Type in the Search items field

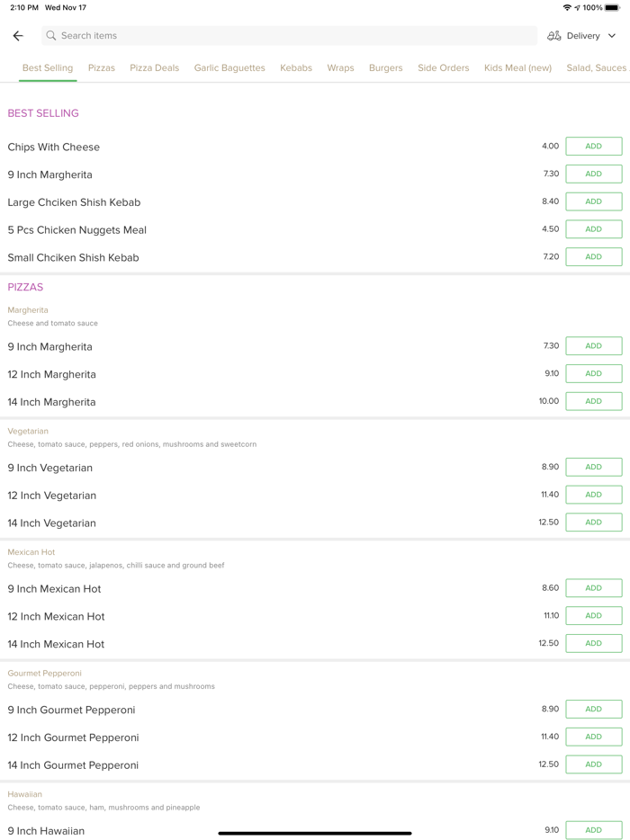(288, 36)
